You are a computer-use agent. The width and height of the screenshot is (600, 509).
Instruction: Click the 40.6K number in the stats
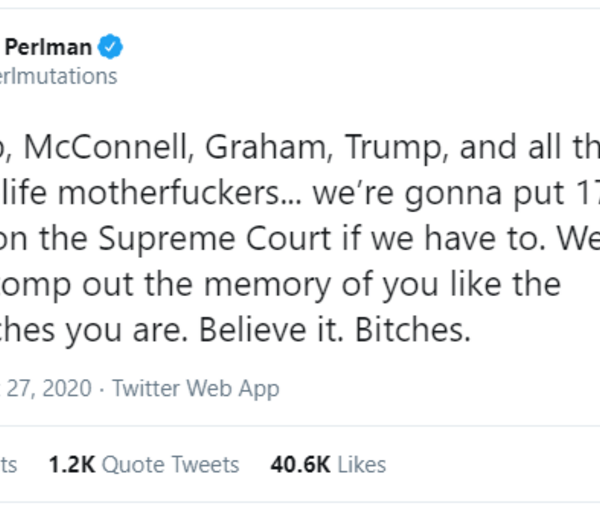(301, 464)
